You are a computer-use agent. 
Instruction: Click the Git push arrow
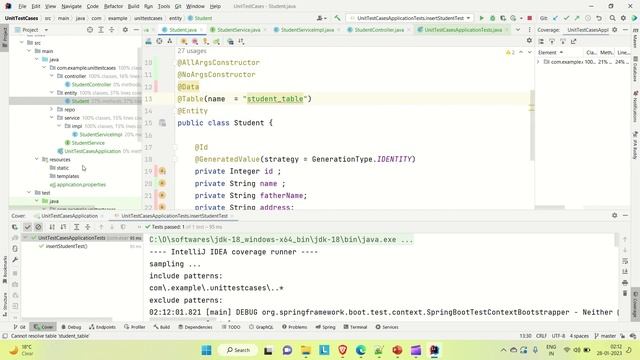(x=577, y=18)
